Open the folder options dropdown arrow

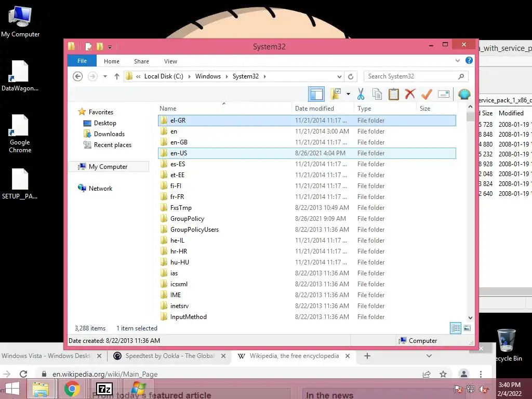348,94
